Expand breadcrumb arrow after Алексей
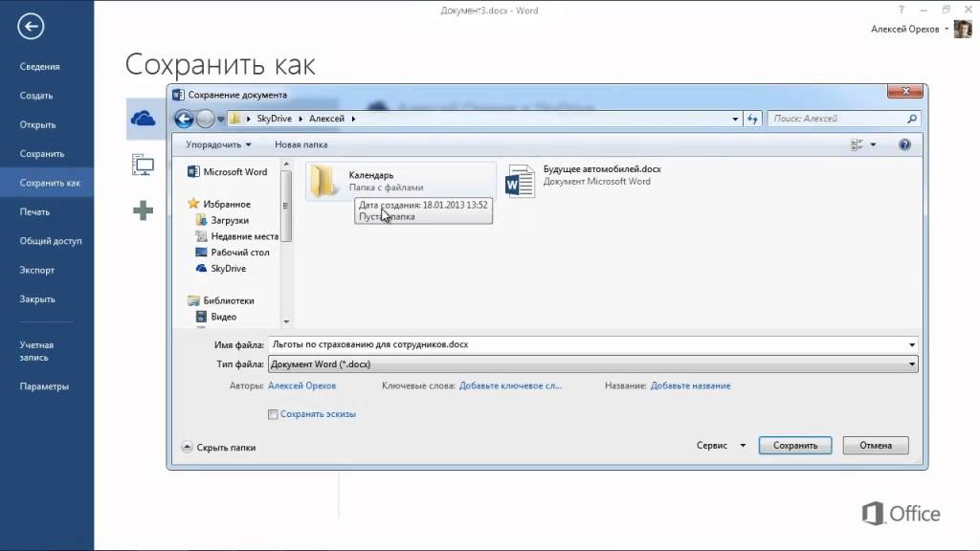Image resolution: width=980 pixels, height=551 pixels. (x=353, y=119)
